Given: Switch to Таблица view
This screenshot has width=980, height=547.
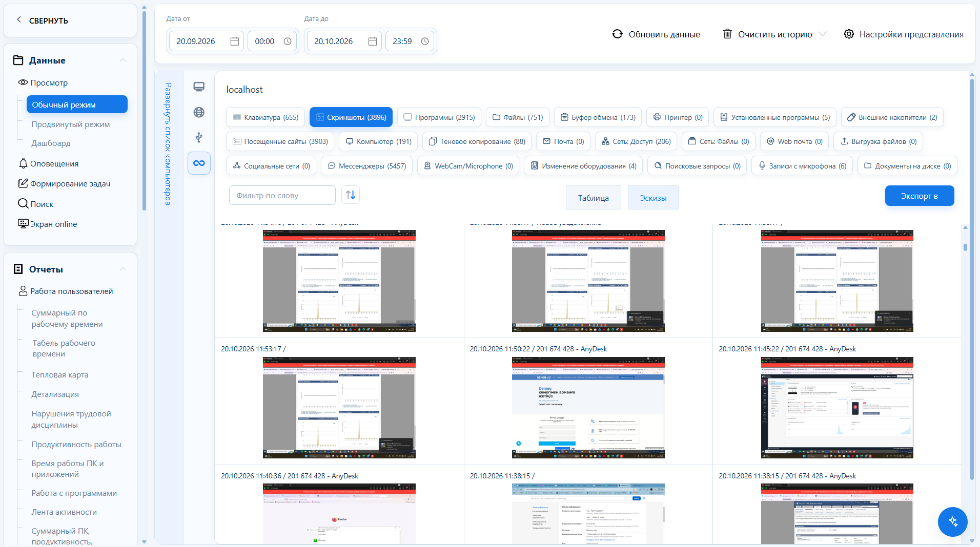Looking at the screenshot, I should [593, 198].
